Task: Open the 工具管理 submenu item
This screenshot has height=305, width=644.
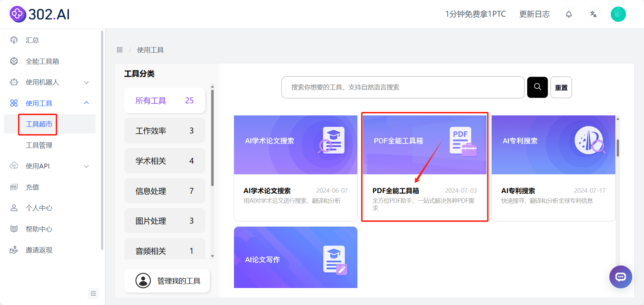Action: [39, 145]
